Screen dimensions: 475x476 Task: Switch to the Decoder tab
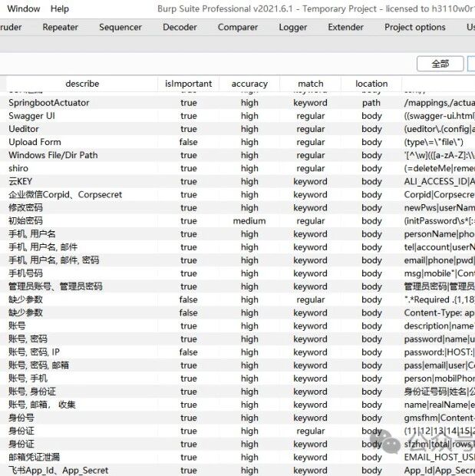(180, 27)
